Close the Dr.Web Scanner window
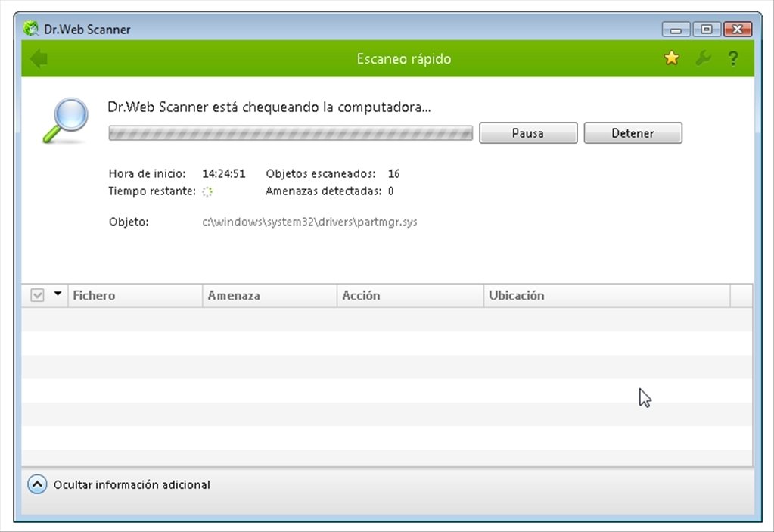The height and width of the screenshot is (532, 774). 738,29
